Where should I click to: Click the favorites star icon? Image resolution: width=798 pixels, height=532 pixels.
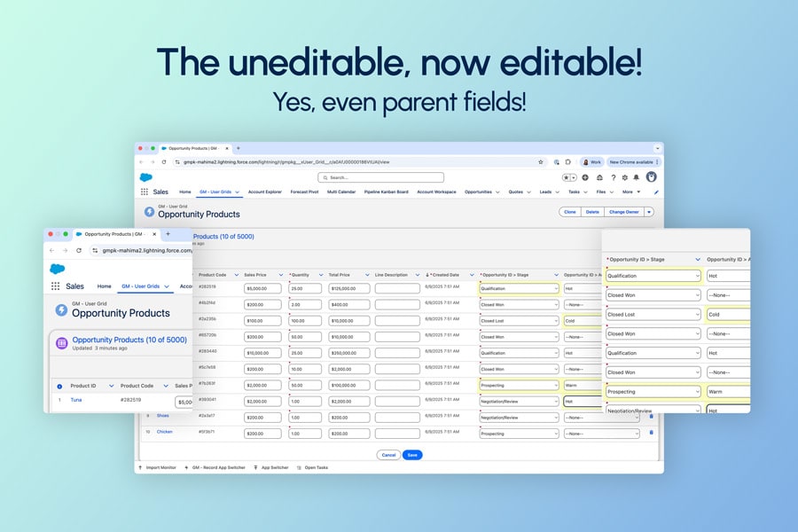(567, 177)
